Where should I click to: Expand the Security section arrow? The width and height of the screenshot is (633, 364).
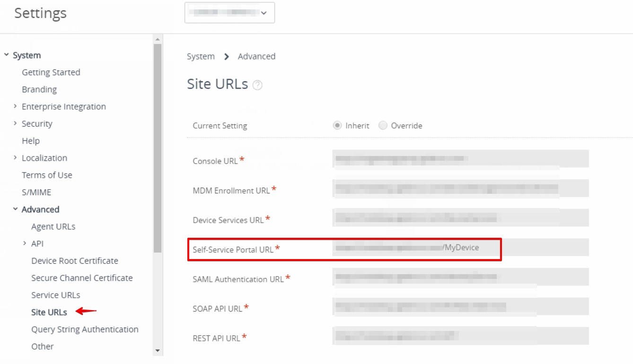click(16, 123)
